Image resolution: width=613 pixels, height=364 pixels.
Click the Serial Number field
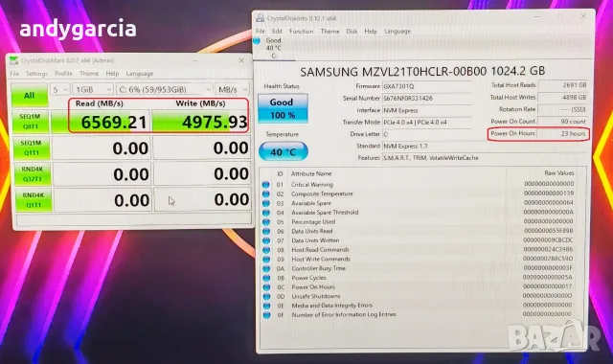coord(426,99)
